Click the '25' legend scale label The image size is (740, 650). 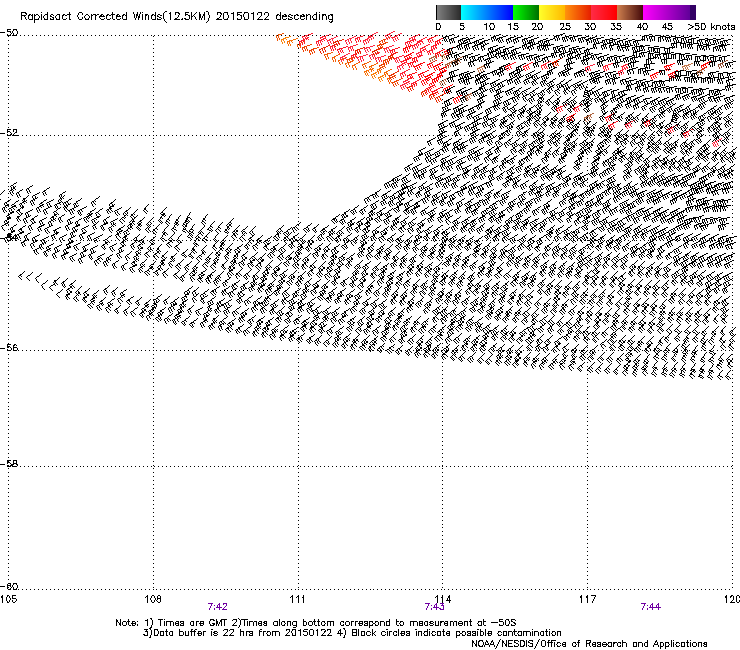[x=564, y=27]
